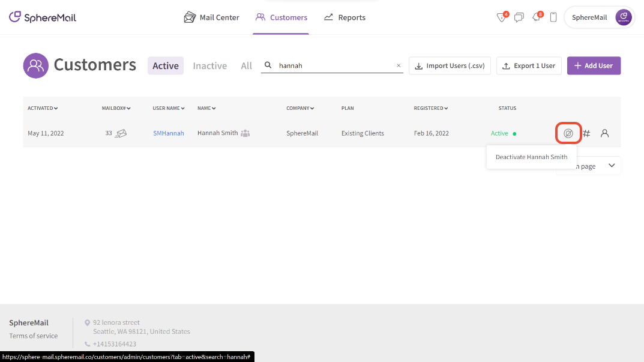Click the +14153164423 phone number

[115, 344]
